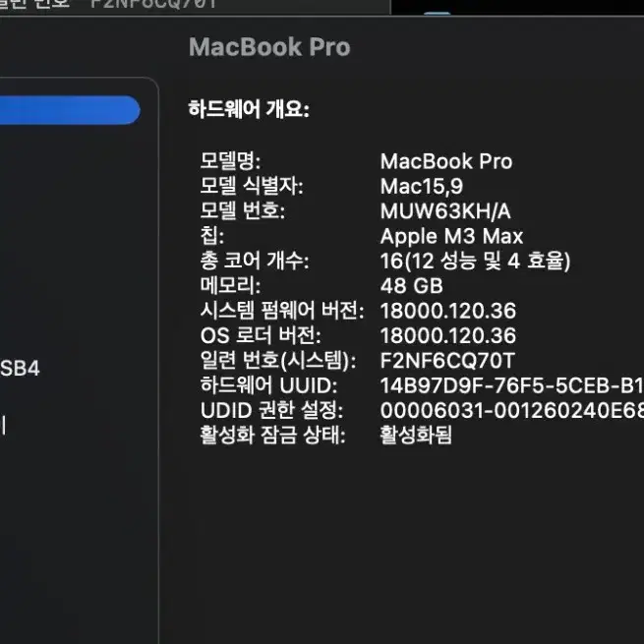Select the highlighted blue sidebar item
644x644 pixels.
tap(70, 110)
